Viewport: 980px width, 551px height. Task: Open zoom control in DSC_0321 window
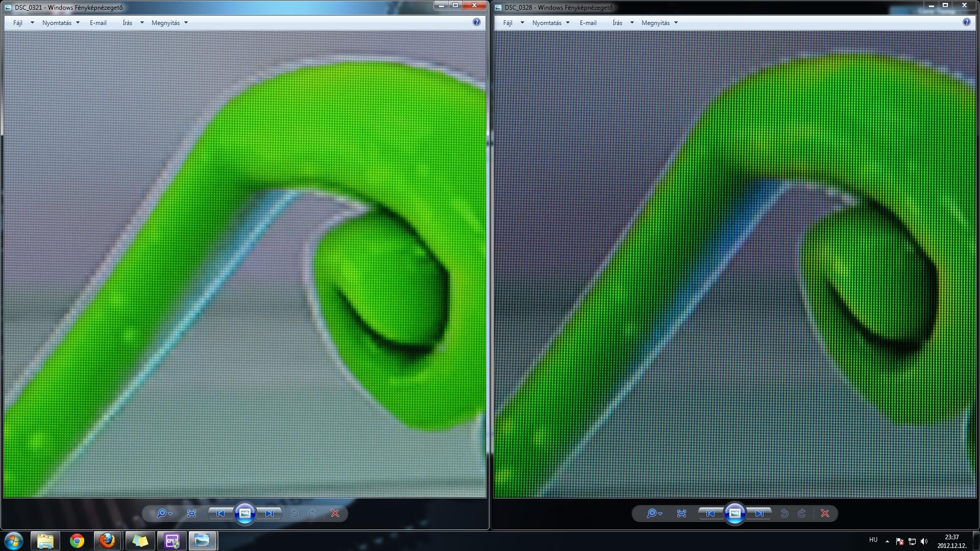point(164,514)
